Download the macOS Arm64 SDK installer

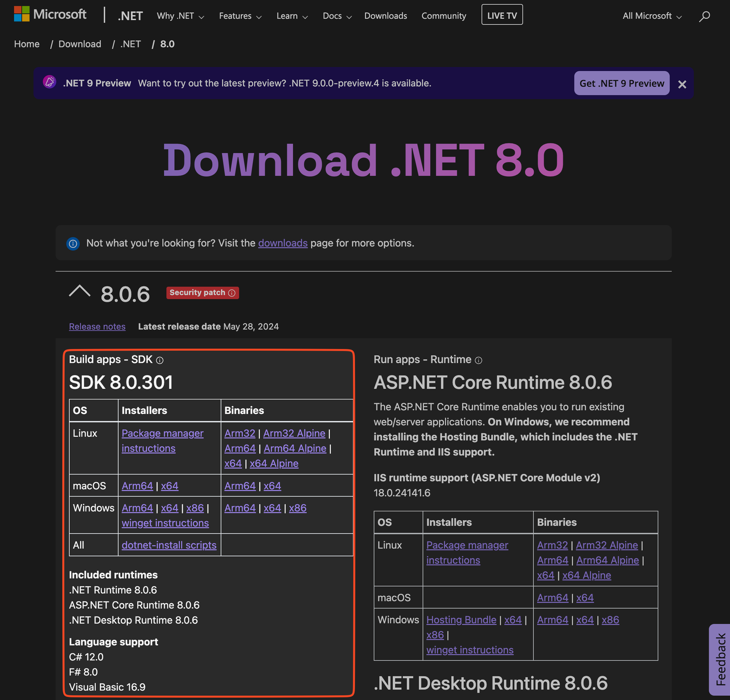coord(137,486)
